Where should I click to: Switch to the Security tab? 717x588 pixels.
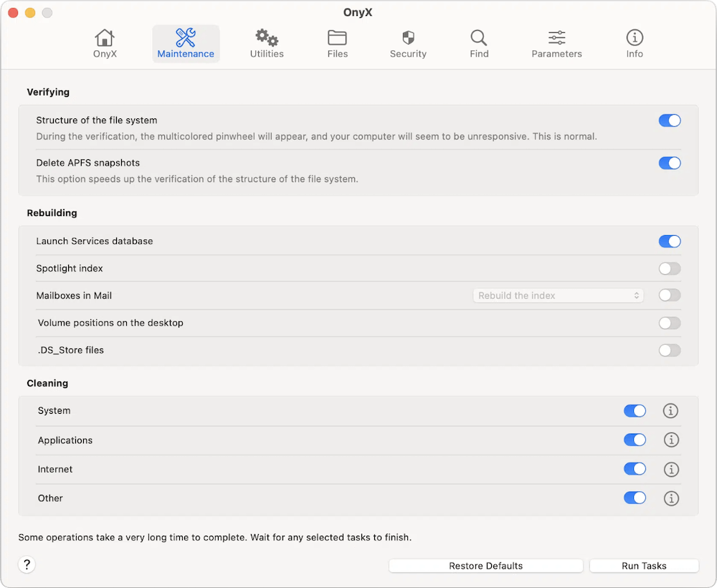pyautogui.click(x=408, y=44)
